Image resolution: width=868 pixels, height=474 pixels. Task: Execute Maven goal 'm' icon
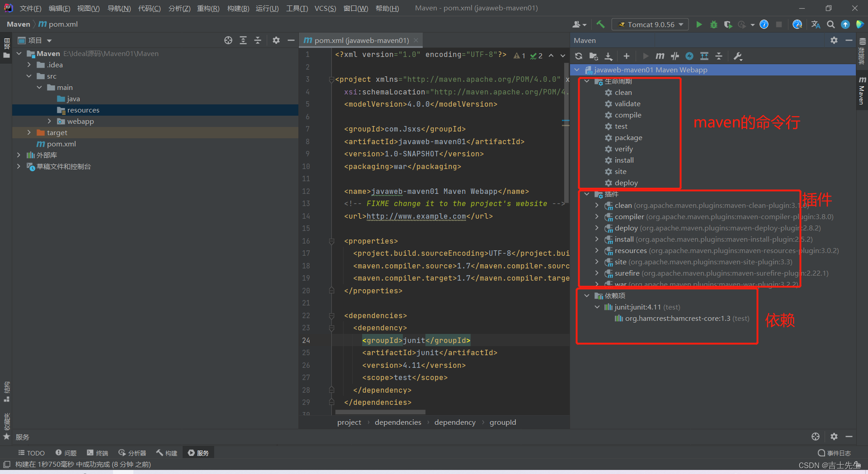[660, 56]
